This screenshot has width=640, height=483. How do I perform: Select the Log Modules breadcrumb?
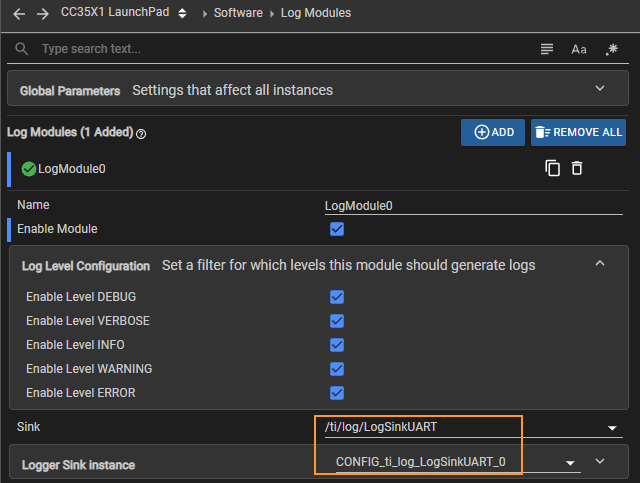pyautogui.click(x=316, y=13)
